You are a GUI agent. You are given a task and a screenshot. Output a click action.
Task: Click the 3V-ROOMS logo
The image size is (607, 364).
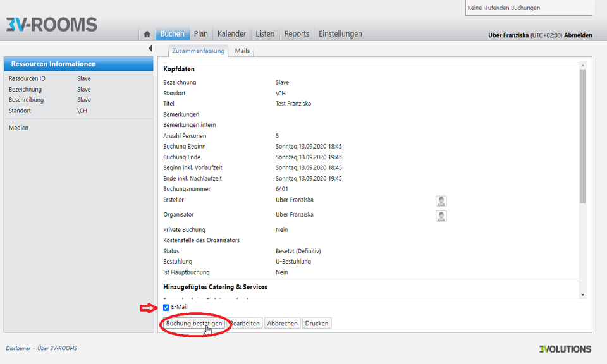coord(51,25)
